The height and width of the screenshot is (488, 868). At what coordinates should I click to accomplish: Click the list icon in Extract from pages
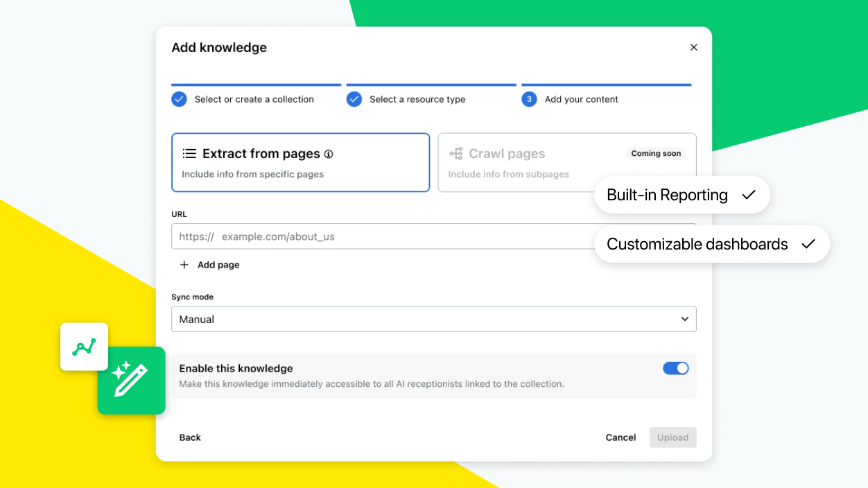tap(187, 153)
